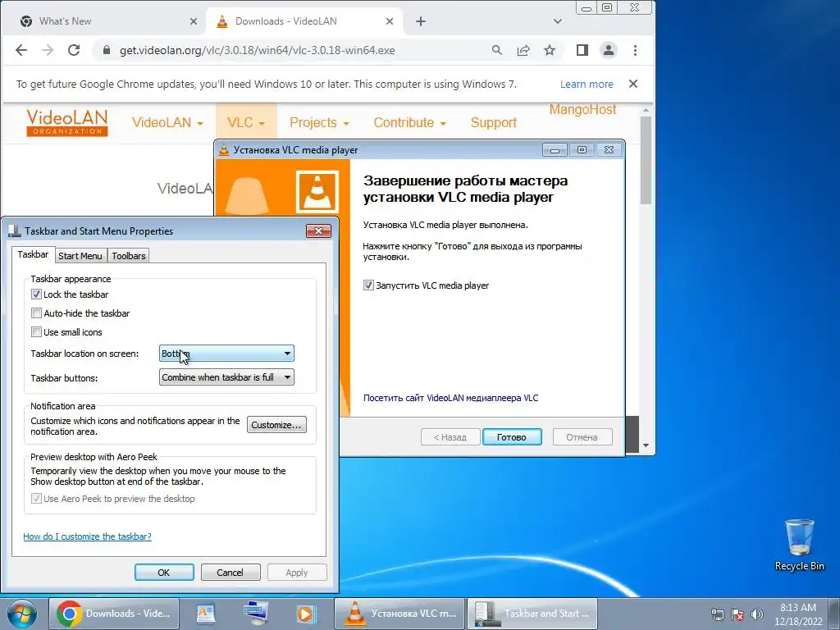Screen dimensions: 840x630
Task: Click OK in Taskbar properties
Action: pos(164,572)
